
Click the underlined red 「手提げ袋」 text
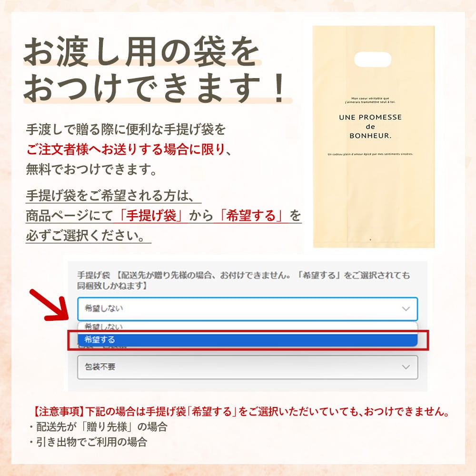coord(150,216)
